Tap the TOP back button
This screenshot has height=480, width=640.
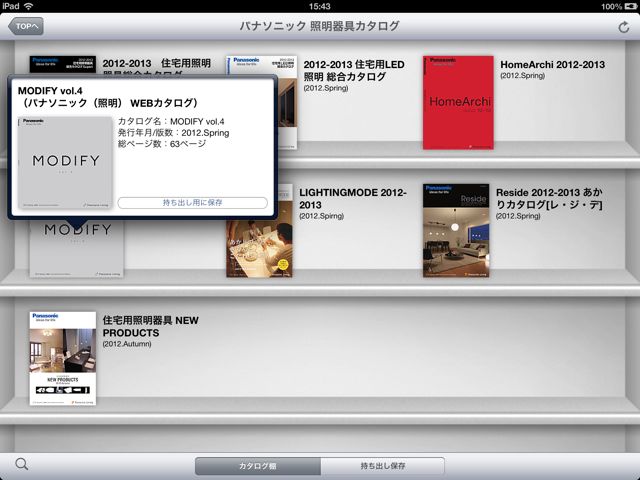tap(26, 27)
